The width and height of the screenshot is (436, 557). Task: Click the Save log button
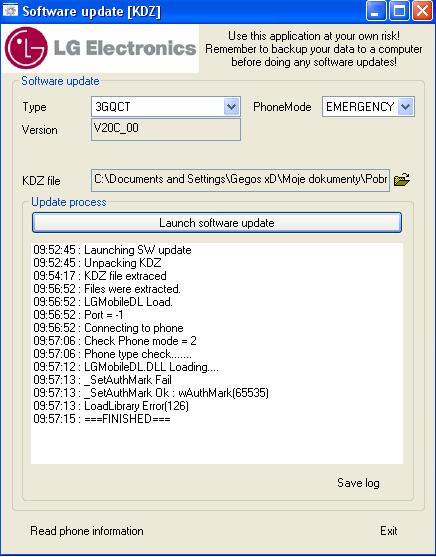358,483
